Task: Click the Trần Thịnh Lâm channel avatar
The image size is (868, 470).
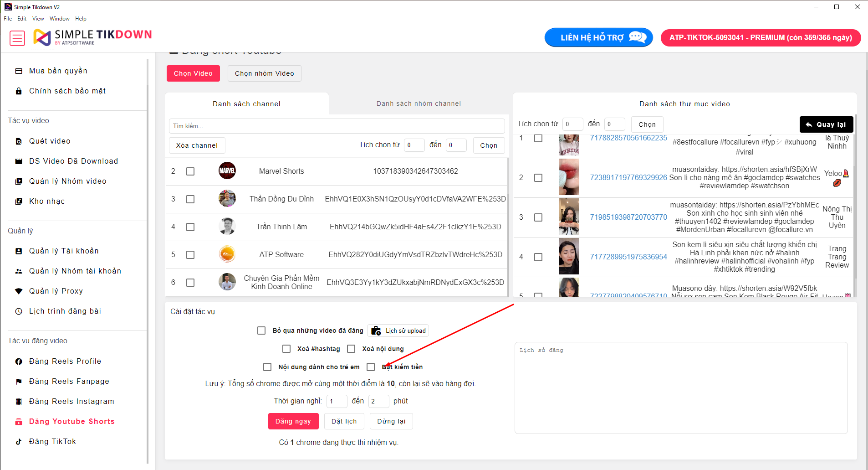Action: coord(227,227)
